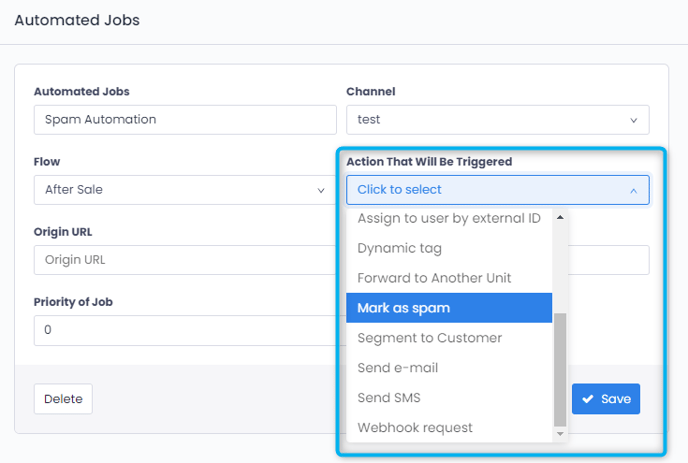Open the Channel dropdown showing test

coord(498,120)
